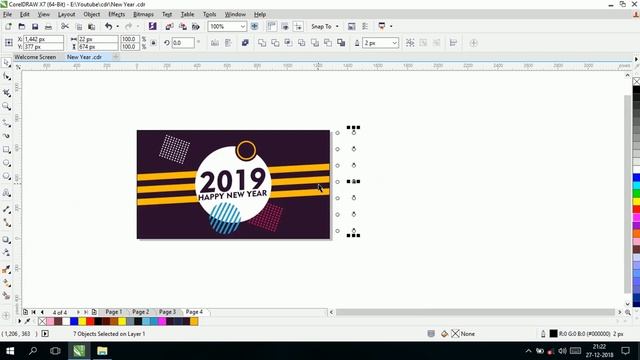This screenshot has height=360, width=640.
Task: Select the Artistic Media tool
Action: (x=7, y=136)
